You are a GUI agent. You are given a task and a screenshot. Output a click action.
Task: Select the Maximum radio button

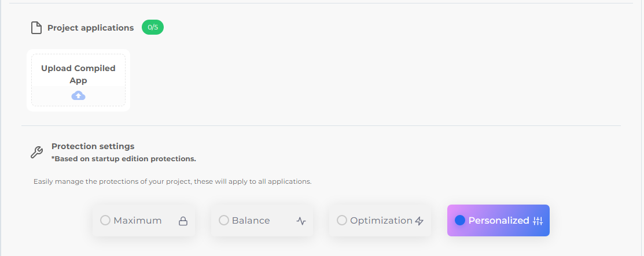[x=105, y=220]
